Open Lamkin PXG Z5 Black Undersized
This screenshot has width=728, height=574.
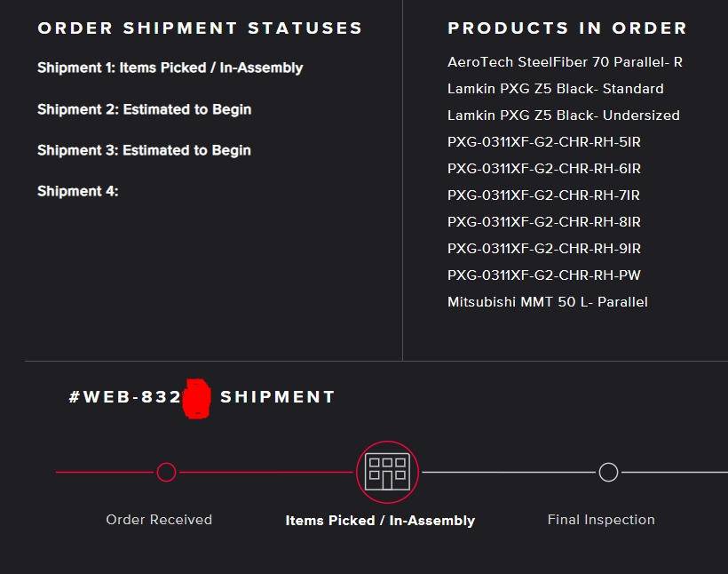pyautogui.click(x=563, y=116)
